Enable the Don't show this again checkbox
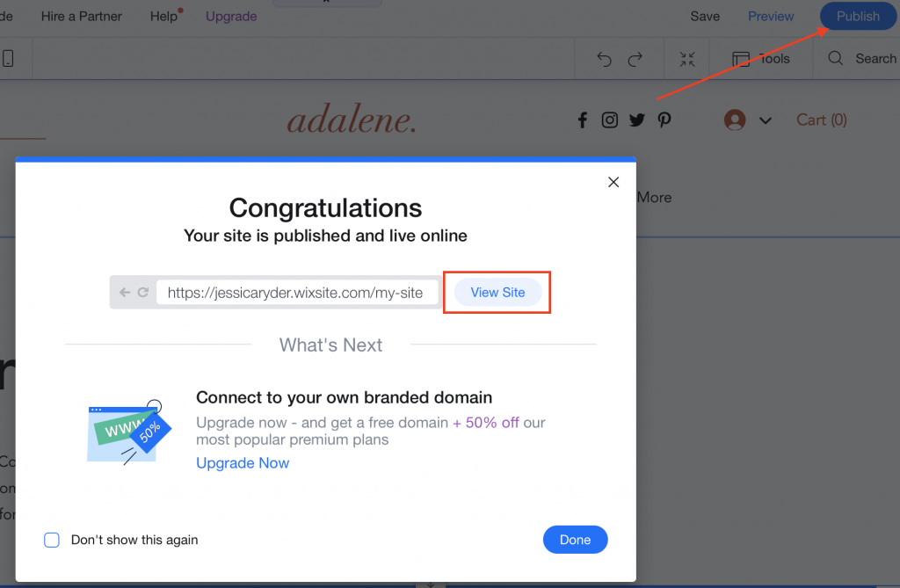This screenshot has height=588, width=900. pyautogui.click(x=52, y=540)
